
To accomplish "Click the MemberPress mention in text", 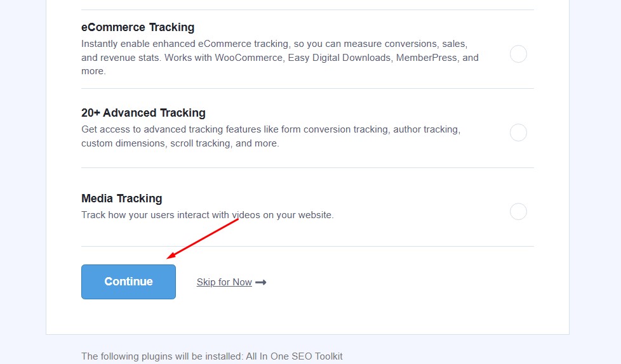I will coord(427,58).
